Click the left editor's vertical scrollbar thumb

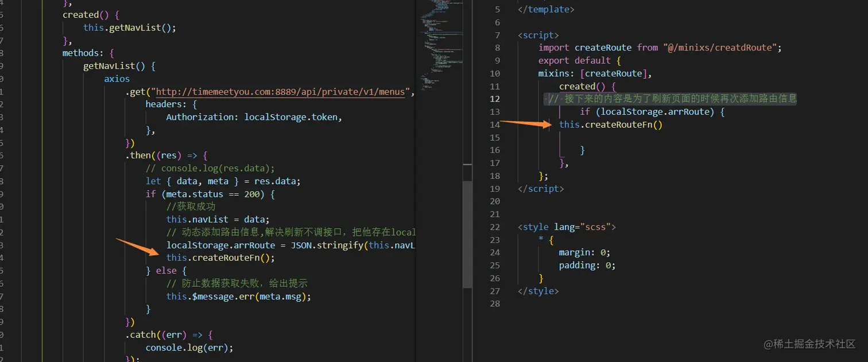point(467,234)
